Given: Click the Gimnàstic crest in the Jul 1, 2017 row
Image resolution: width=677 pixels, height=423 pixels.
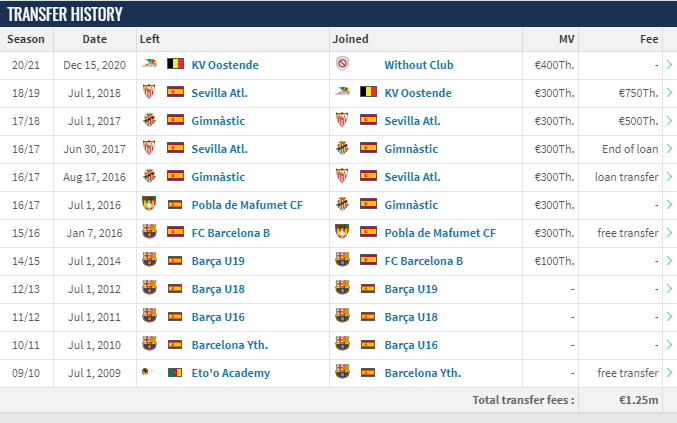Looking at the screenshot, I should (149, 120).
